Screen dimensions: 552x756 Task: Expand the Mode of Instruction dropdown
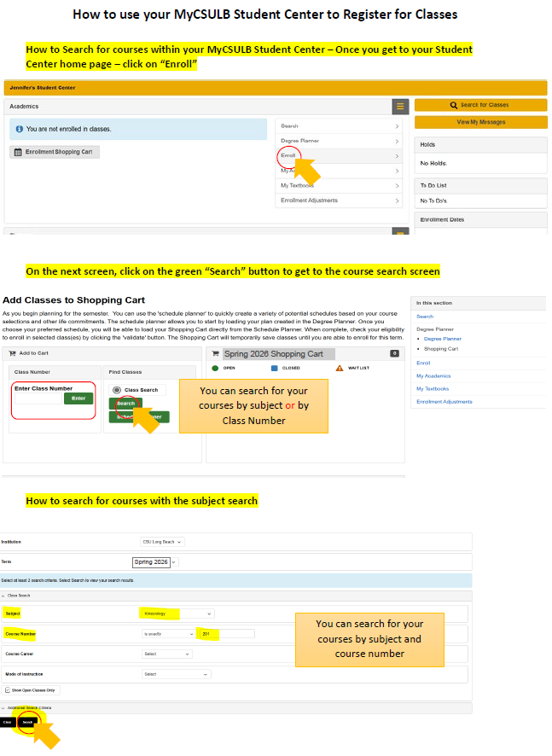pyautogui.click(x=176, y=674)
